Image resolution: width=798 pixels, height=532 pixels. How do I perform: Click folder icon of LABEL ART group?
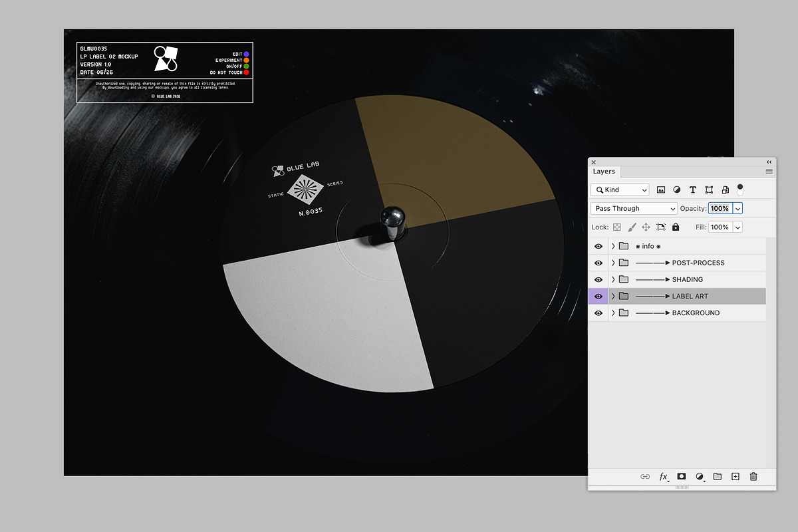pos(624,296)
